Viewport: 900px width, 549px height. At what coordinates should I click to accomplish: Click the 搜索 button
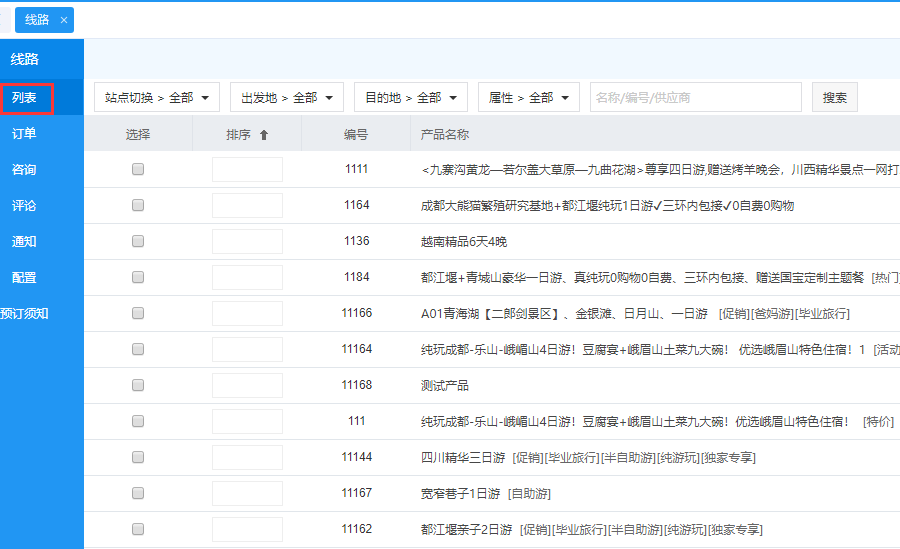[834, 98]
